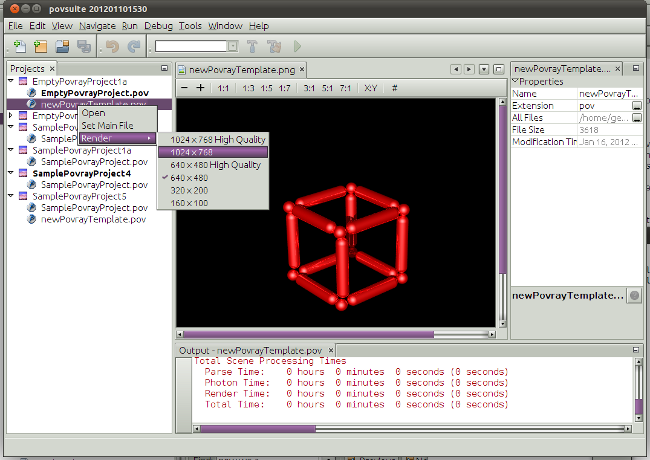650x460 pixels.
Task: Open the Navigate menu
Action: 95,25
